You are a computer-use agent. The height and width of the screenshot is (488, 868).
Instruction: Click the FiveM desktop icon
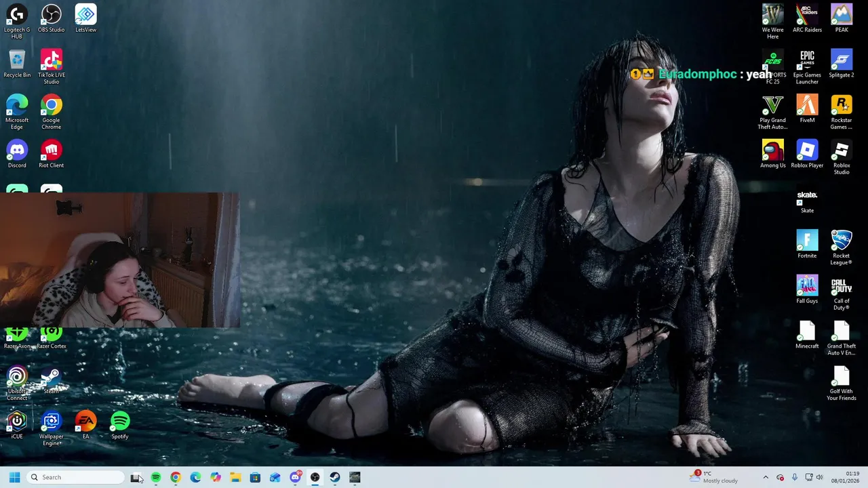pyautogui.click(x=807, y=109)
